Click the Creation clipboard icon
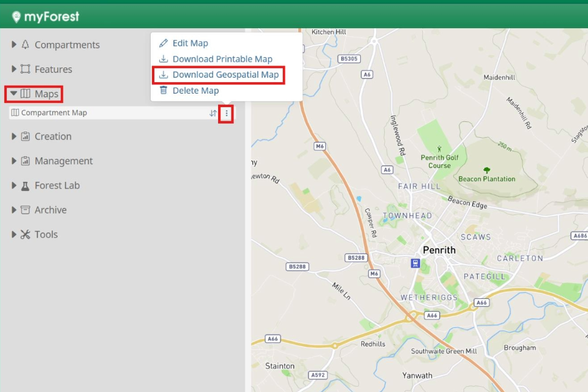The height and width of the screenshot is (392, 588). (25, 137)
